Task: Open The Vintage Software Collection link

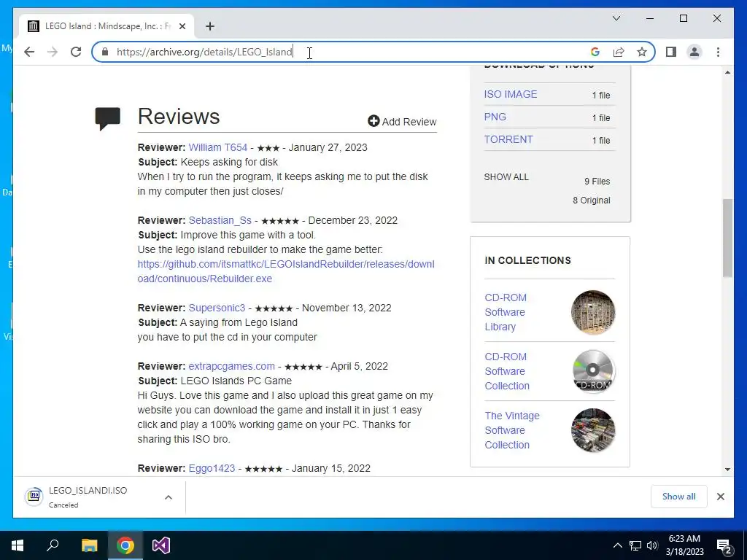Action: pos(511,430)
